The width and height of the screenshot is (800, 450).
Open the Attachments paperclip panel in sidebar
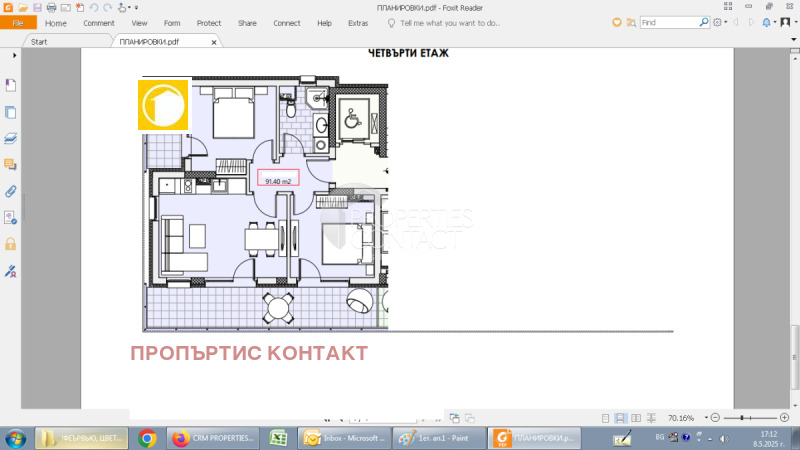[10, 191]
